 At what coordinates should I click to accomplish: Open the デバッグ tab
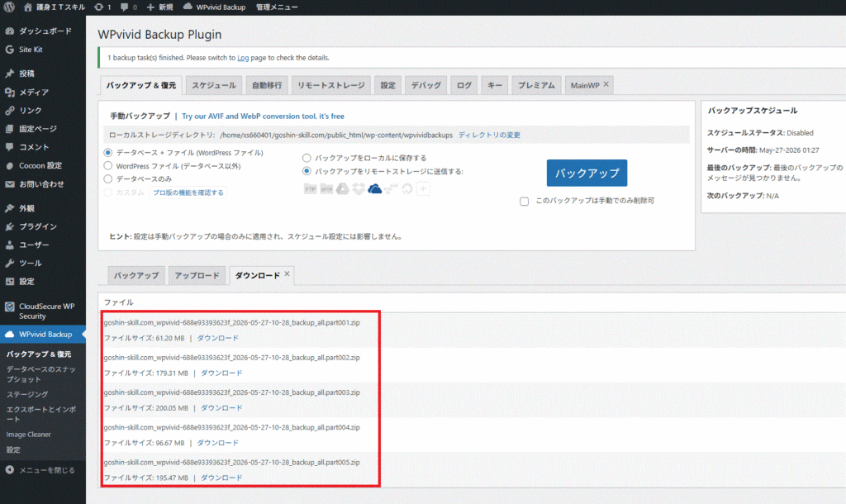point(425,85)
